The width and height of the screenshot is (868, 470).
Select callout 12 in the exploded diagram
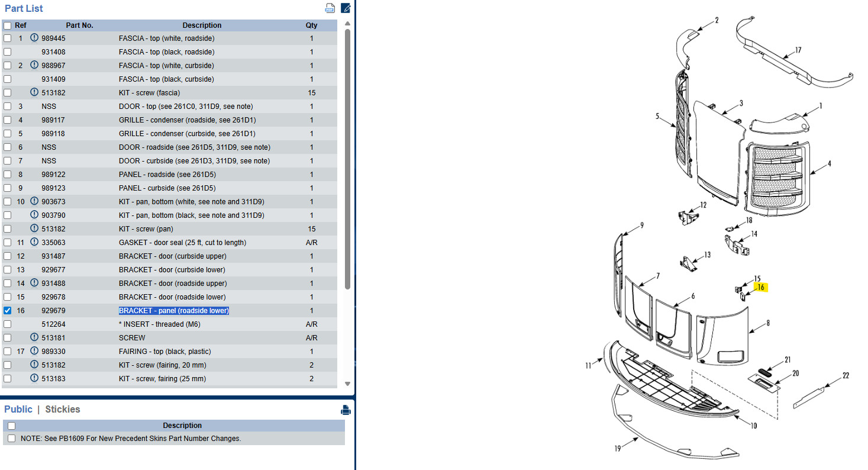[x=703, y=205]
